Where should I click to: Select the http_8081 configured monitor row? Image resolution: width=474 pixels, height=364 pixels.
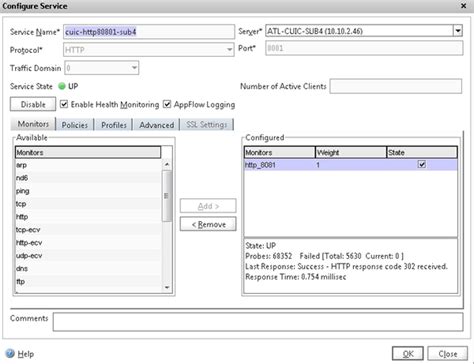tap(351, 165)
